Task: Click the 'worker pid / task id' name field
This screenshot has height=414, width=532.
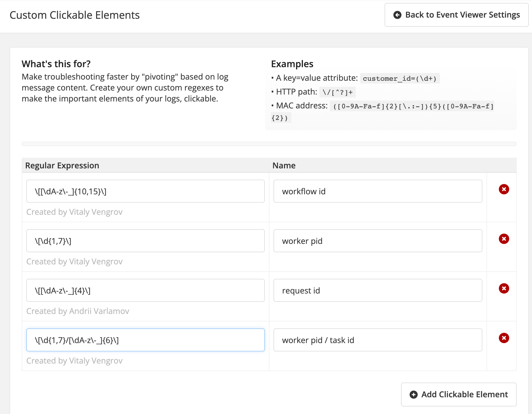Action: coord(378,340)
